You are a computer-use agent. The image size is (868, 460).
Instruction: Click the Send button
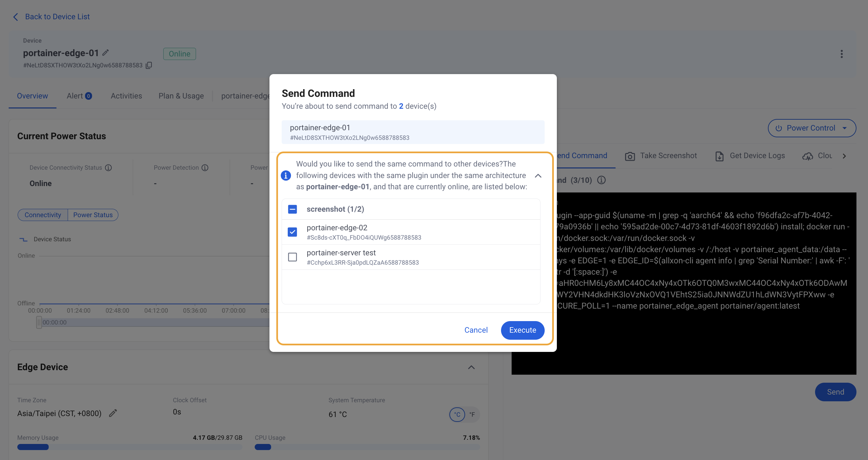[x=835, y=392]
